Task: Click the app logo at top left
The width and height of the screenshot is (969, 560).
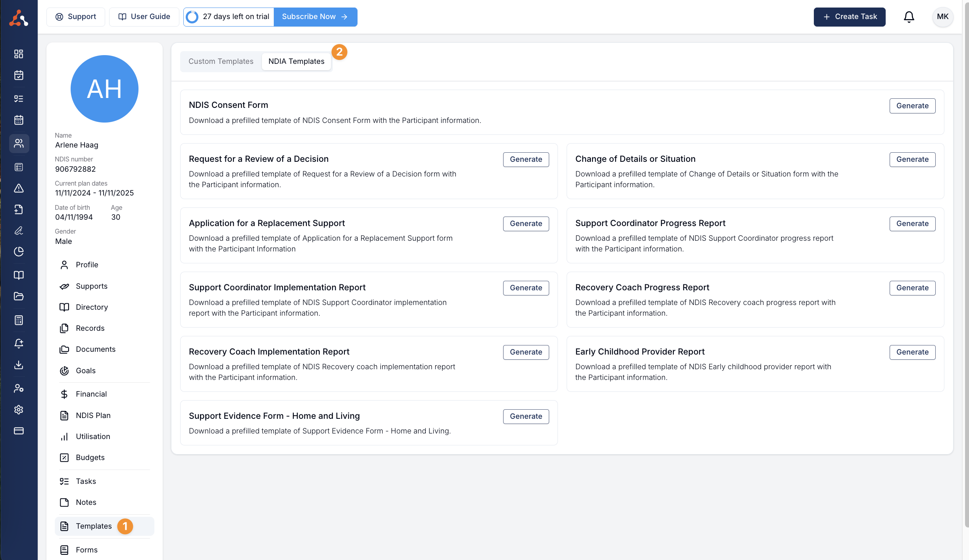Action: click(19, 18)
